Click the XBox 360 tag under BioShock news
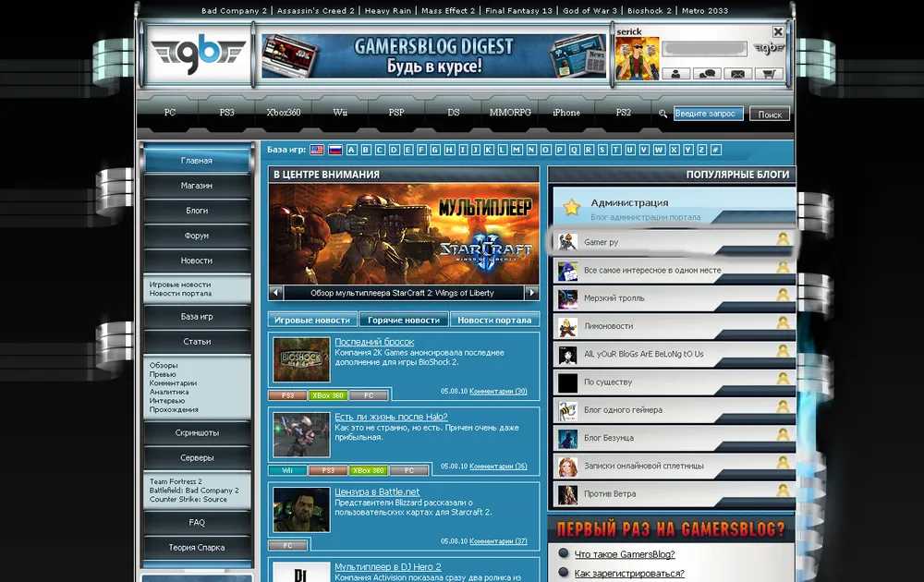 pyautogui.click(x=328, y=396)
